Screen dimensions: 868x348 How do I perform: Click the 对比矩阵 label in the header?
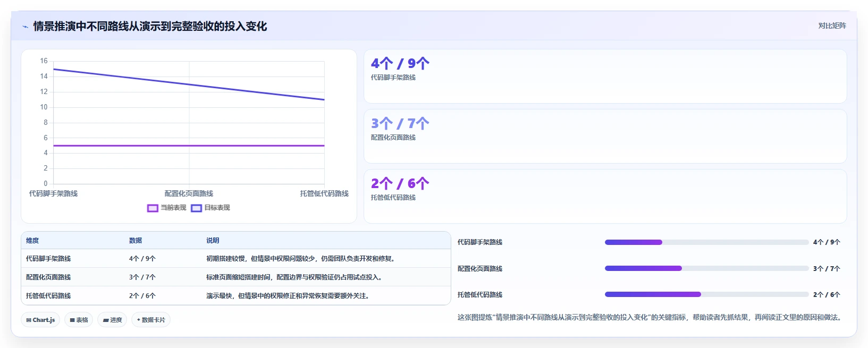click(832, 26)
